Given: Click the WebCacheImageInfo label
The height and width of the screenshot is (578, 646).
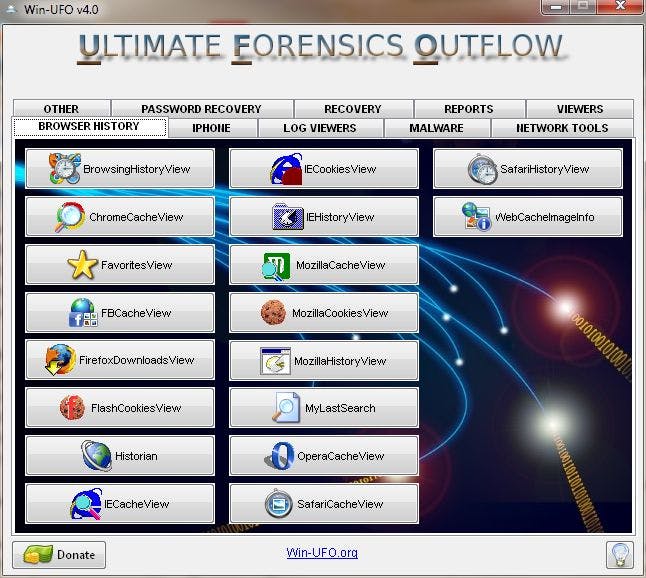Looking at the screenshot, I should coord(544,217).
